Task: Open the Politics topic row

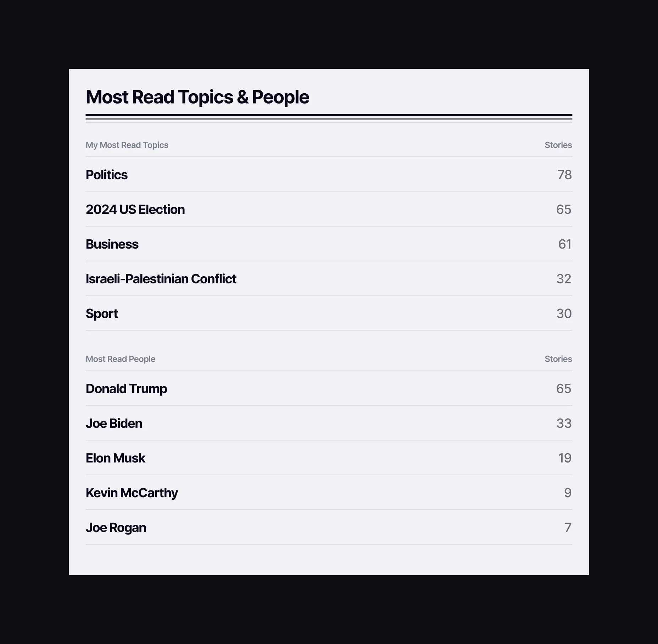Action: pyautogui.click(x=329, y=174)
